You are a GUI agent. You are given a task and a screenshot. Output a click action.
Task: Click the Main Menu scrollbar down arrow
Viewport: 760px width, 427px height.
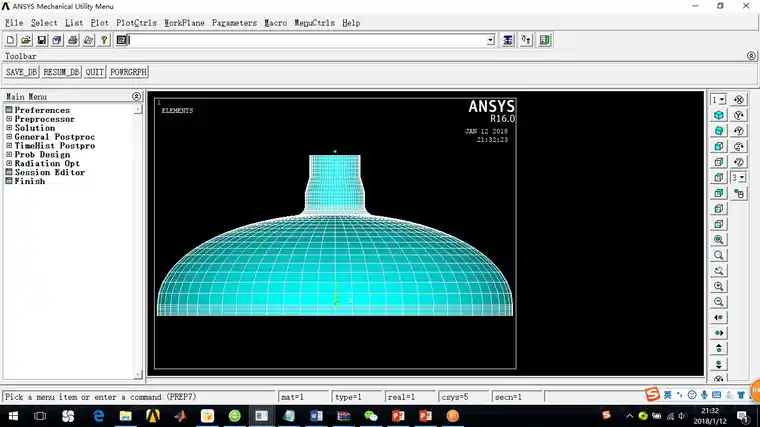click(x=138, y=374)
